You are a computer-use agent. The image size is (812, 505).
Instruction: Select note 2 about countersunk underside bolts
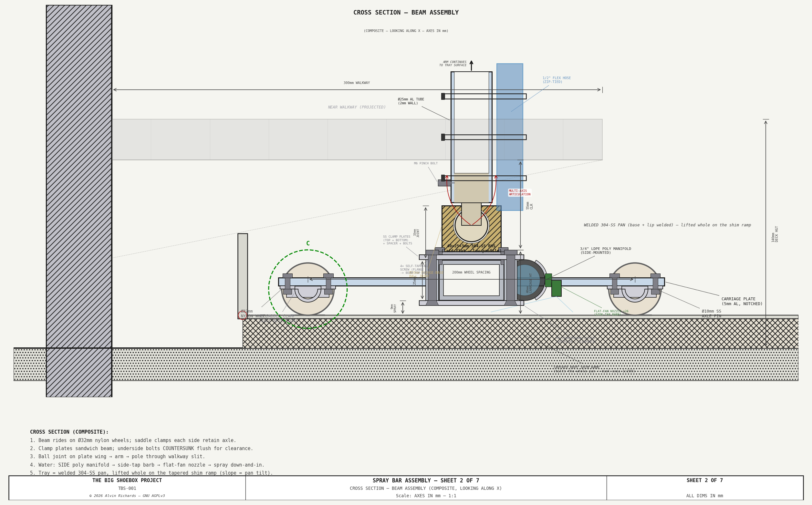141,448
